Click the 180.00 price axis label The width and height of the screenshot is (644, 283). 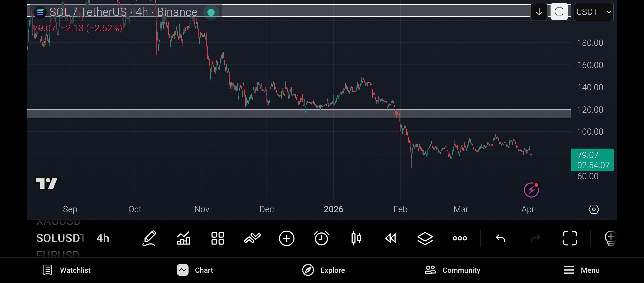[x=590, y=43]
